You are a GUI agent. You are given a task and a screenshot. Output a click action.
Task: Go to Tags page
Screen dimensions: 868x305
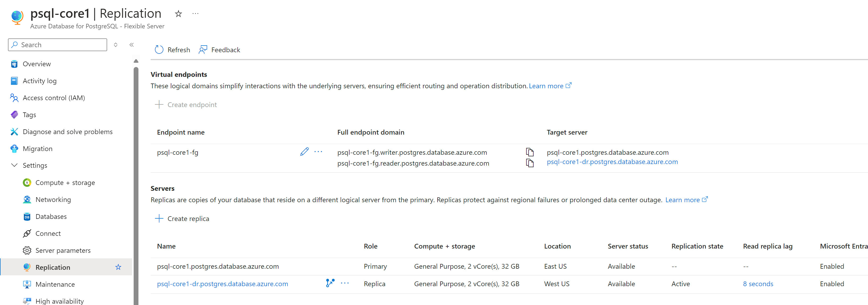(x=29, y=115)
